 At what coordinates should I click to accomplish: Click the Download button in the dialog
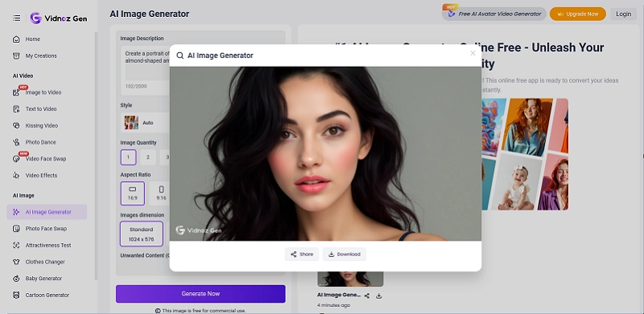[x=345, y=254]
